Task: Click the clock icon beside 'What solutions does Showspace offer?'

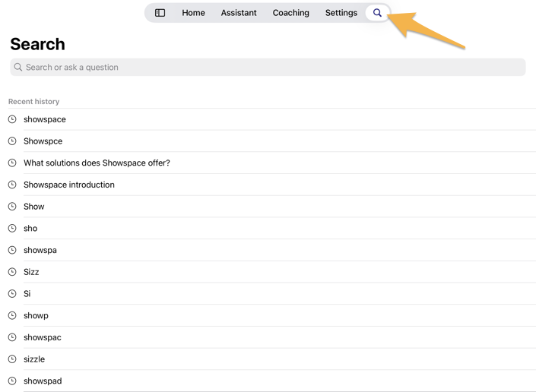Action: [x=12, y=163]
